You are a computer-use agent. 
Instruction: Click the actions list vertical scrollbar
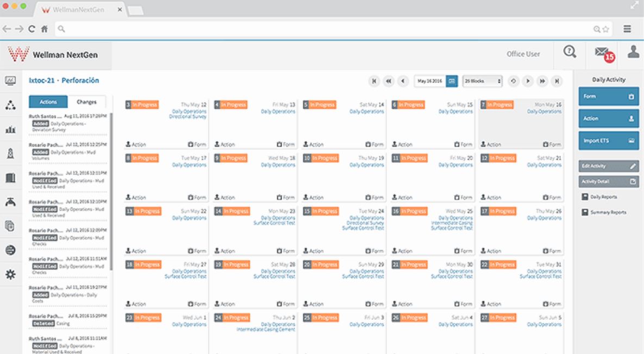[111, 192]
